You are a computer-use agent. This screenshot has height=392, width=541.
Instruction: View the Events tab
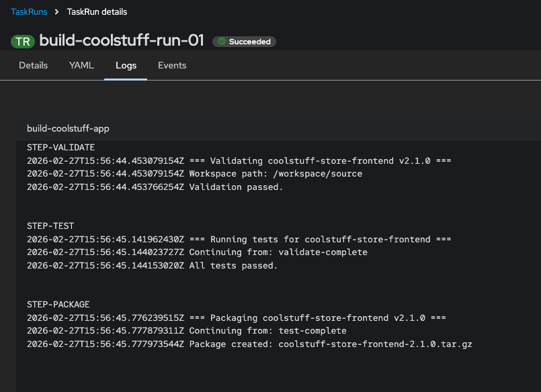[x=171, y=65]
